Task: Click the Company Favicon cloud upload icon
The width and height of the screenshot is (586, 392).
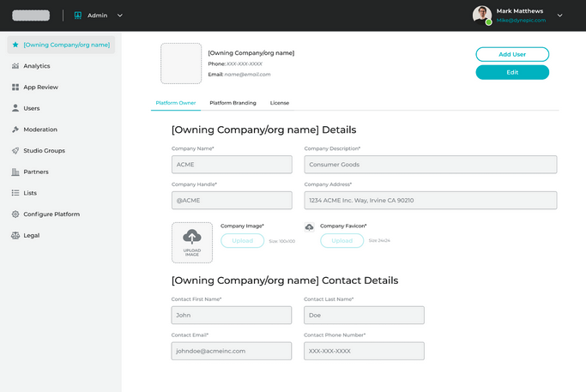Action: tap(310, 226)
